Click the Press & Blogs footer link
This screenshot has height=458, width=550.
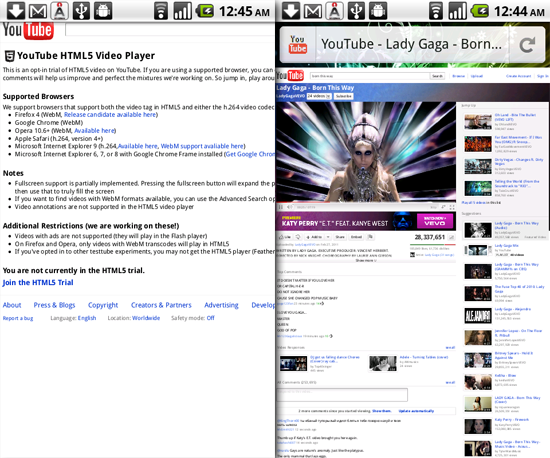point(54,305)
